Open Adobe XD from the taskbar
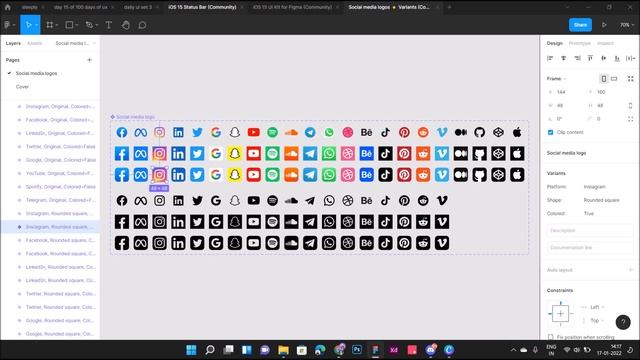 394,350
